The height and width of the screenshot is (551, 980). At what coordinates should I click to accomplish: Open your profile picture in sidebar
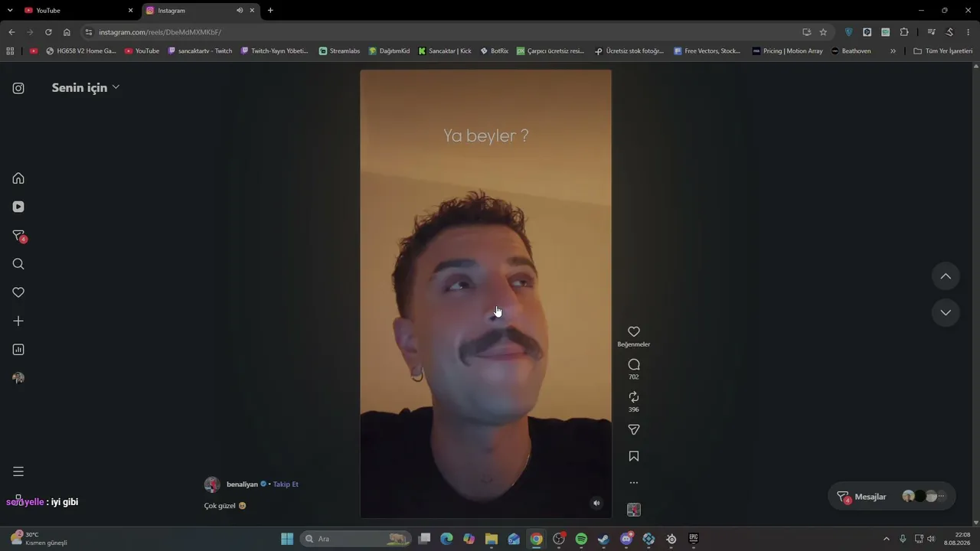(18, 378)
